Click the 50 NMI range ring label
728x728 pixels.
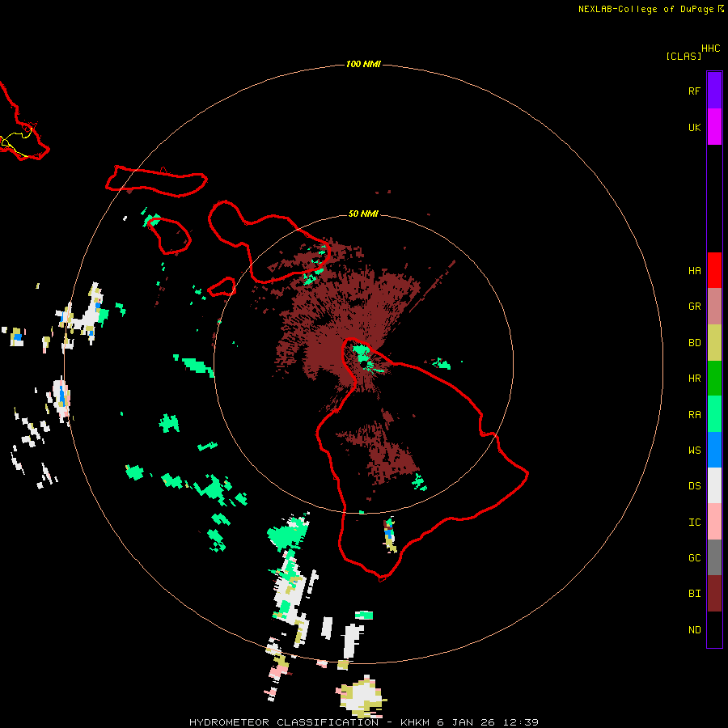363,214
